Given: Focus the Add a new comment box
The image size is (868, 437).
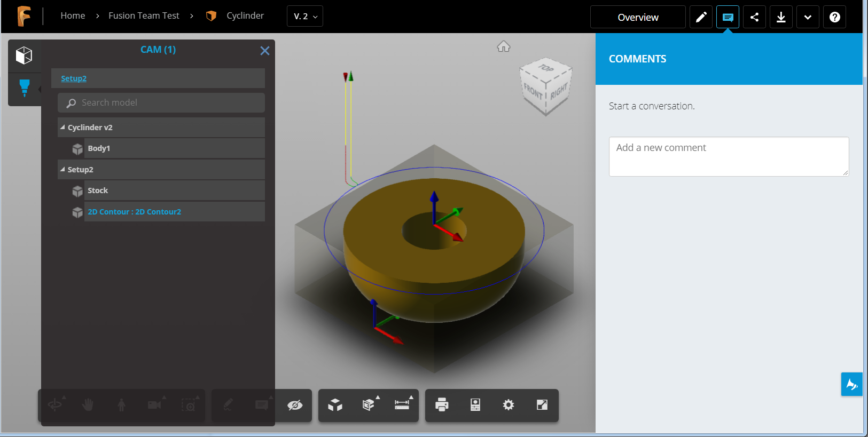Looking at the screenshot, I should pos(729,156).
